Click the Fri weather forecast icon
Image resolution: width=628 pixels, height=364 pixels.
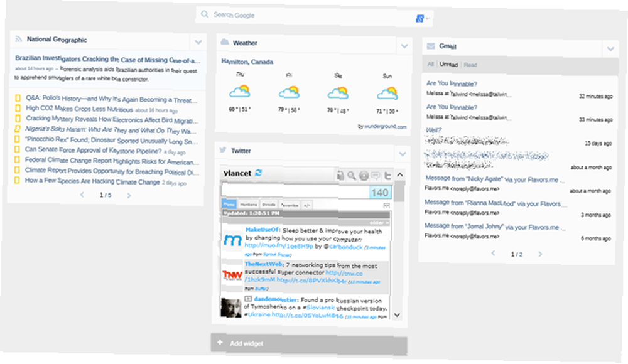coord(289,92)
